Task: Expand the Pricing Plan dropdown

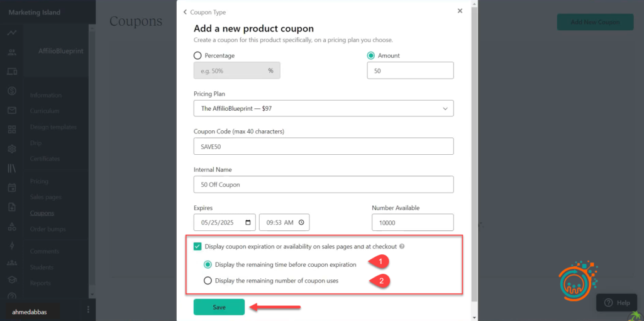Action: (x=323, y=108)
